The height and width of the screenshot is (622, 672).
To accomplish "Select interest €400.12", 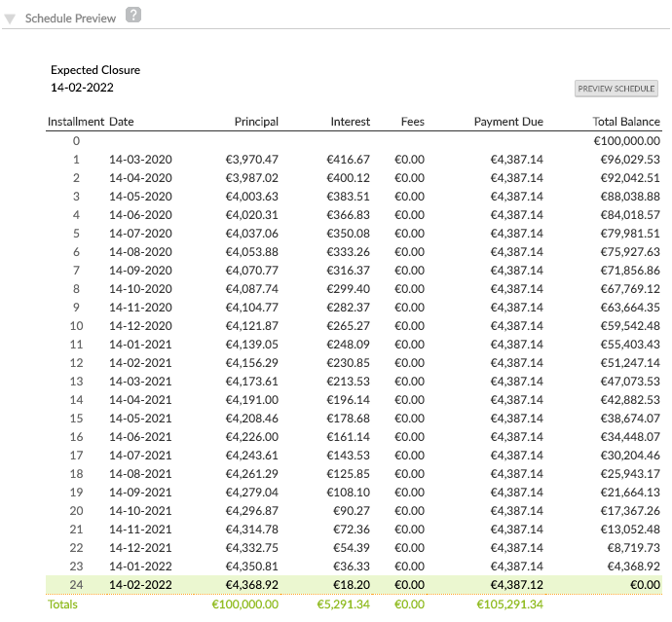I will pyautogui.click(x=348, y=178).
